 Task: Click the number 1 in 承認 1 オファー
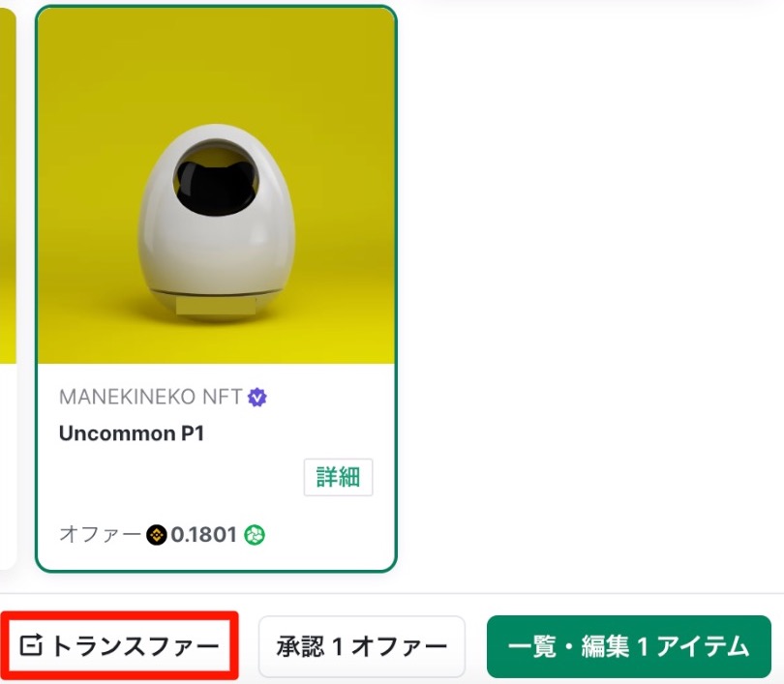tap(338, 646)
